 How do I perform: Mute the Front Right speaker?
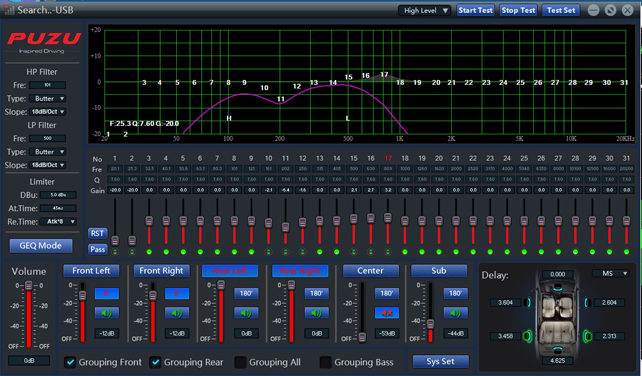pyautogui.click(x=177, y=313)
